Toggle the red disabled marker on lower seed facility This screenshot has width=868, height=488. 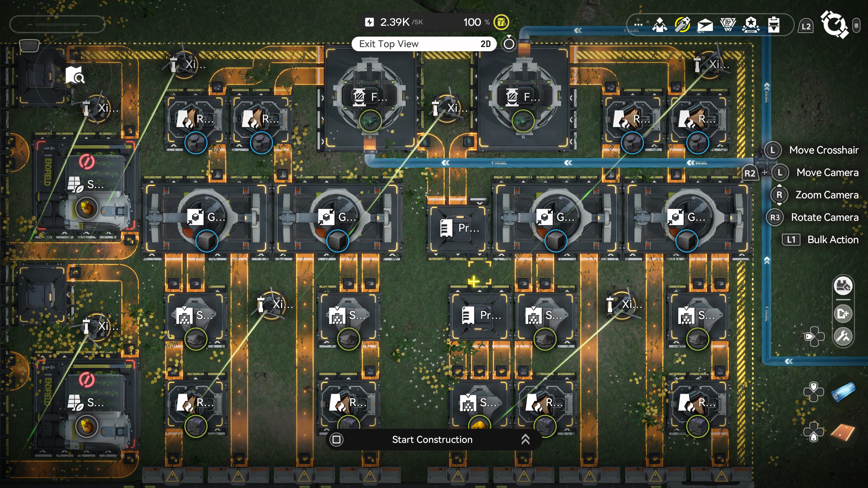pyautogui.click(x=87, y=380)
